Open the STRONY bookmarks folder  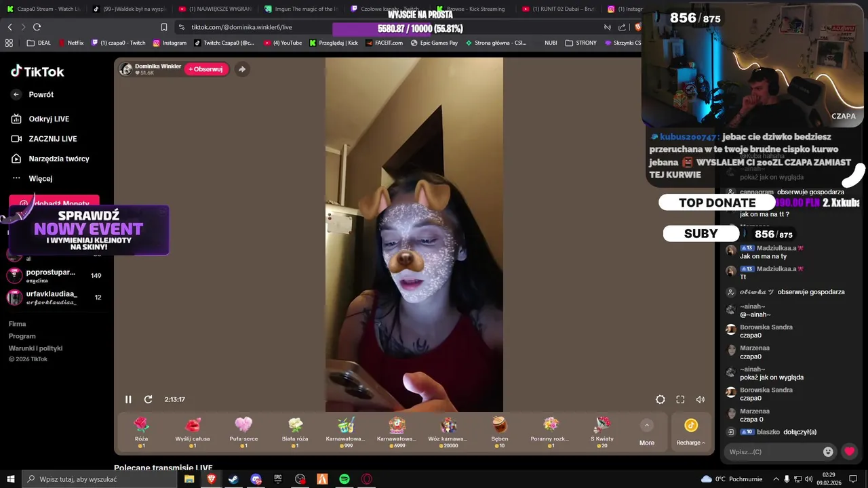(581, 43)
